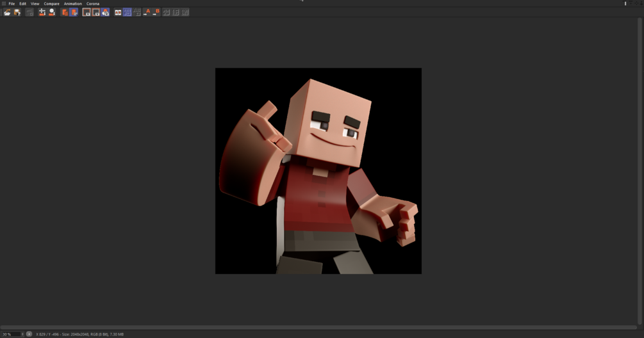644x338 pixels.
Task: Click the orange sphere with down arrow icon
Action: pos(52,12)
